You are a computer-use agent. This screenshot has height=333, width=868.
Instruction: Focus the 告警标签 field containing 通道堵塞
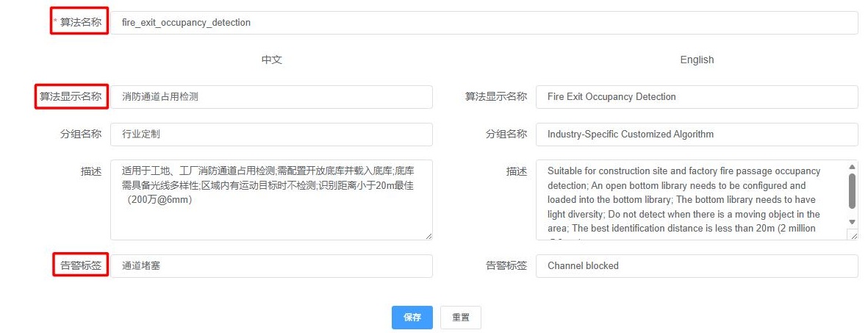pos(271,265)
